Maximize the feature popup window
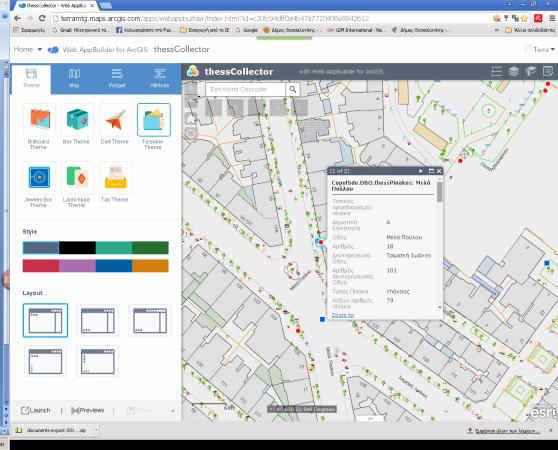This screenshot has width=558, height=450. click(x=431, y=171)
